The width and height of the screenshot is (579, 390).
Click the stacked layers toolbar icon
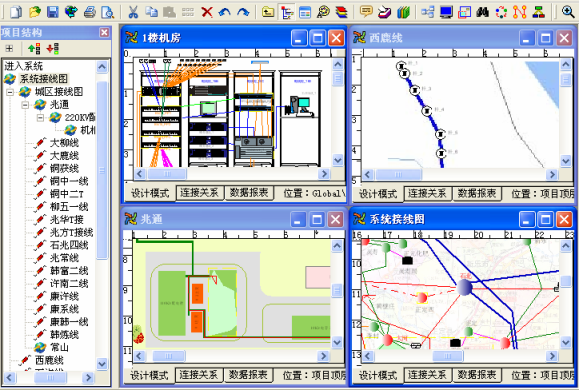pos(342,12)
